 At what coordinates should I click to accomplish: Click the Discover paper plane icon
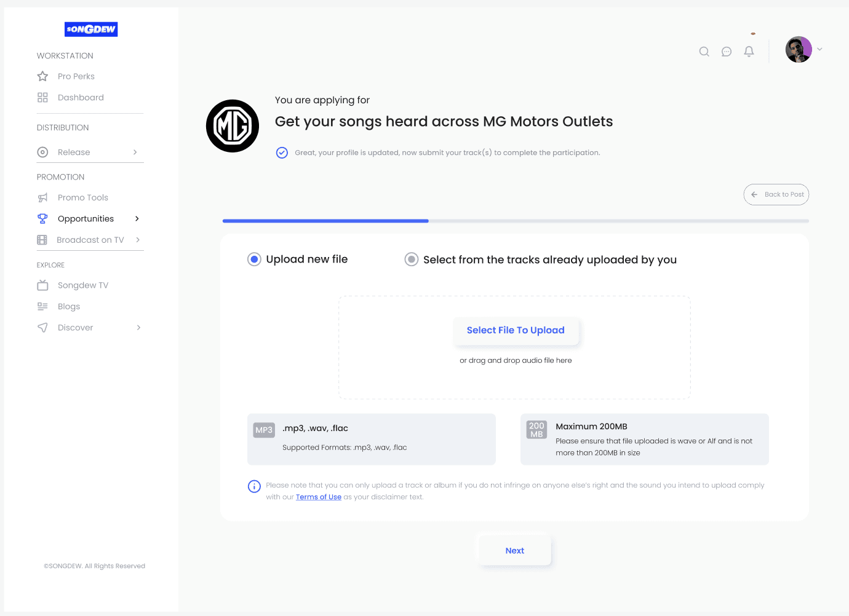point(42,328)
